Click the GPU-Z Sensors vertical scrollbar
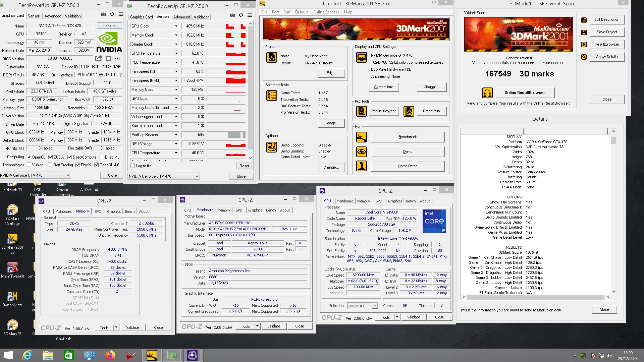644x362 pixels. (x=250, y=91)
